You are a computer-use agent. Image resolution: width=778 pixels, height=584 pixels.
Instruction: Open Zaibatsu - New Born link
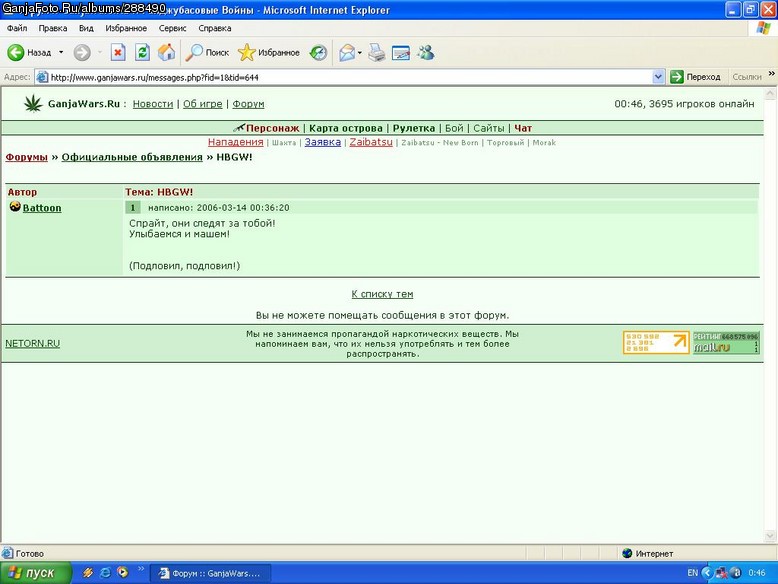(440, 142)
